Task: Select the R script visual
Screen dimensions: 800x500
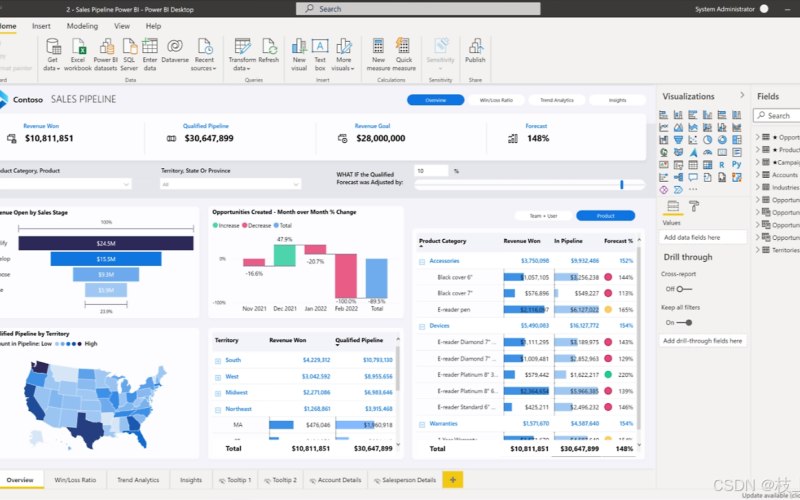Action: click(722, 165)
